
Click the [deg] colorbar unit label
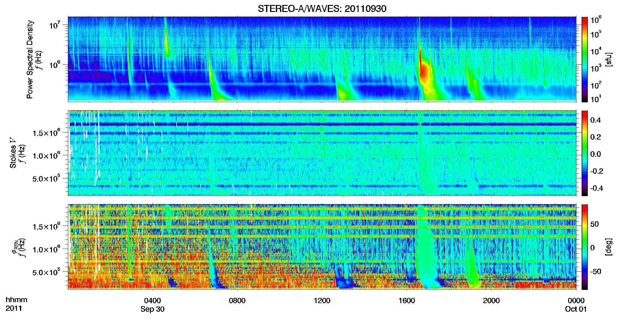click(x=608, y=247)
